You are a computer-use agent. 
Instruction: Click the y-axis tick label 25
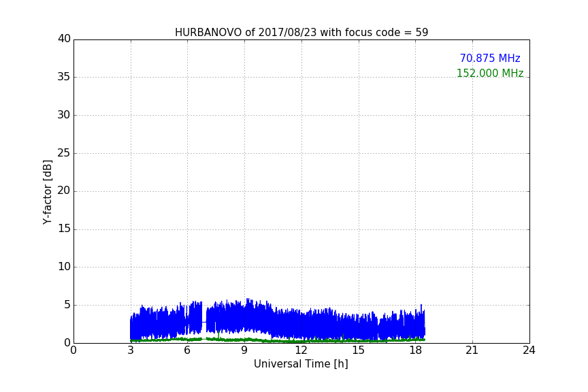point(64,153)
